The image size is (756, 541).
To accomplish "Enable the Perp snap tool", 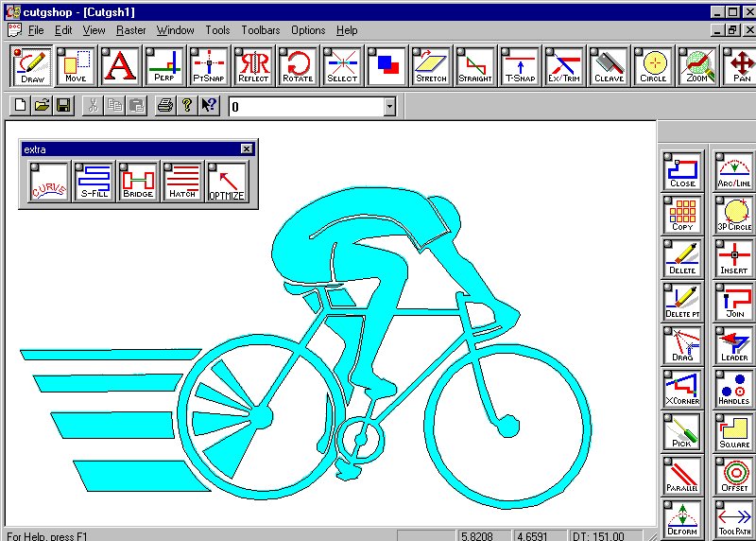I will [x=164, y=66].
